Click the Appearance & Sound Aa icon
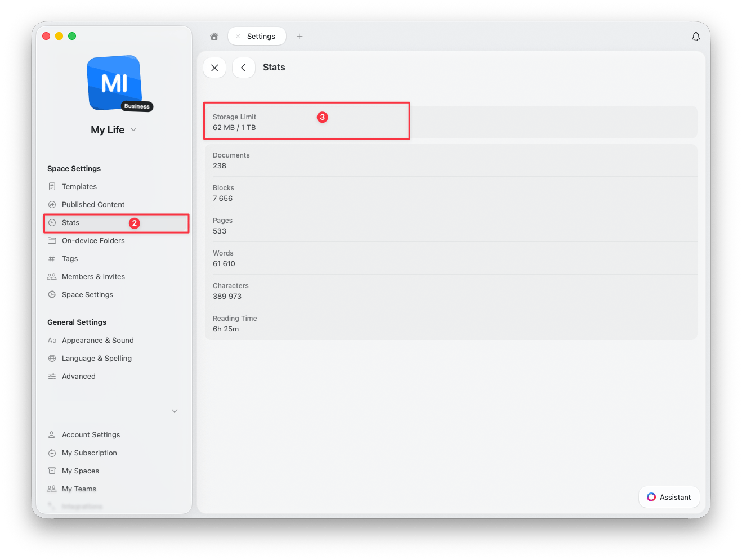 click(52, 341)
